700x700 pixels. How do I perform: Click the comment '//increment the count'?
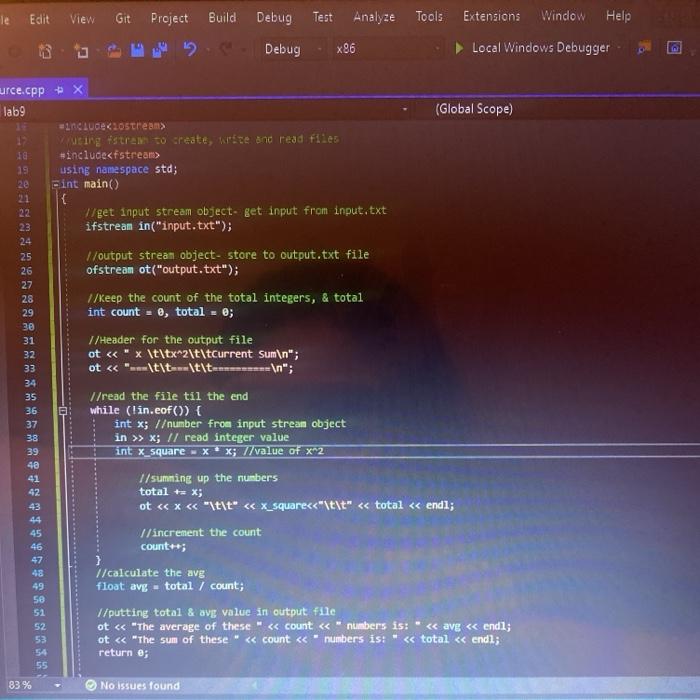tap(201, 532)
